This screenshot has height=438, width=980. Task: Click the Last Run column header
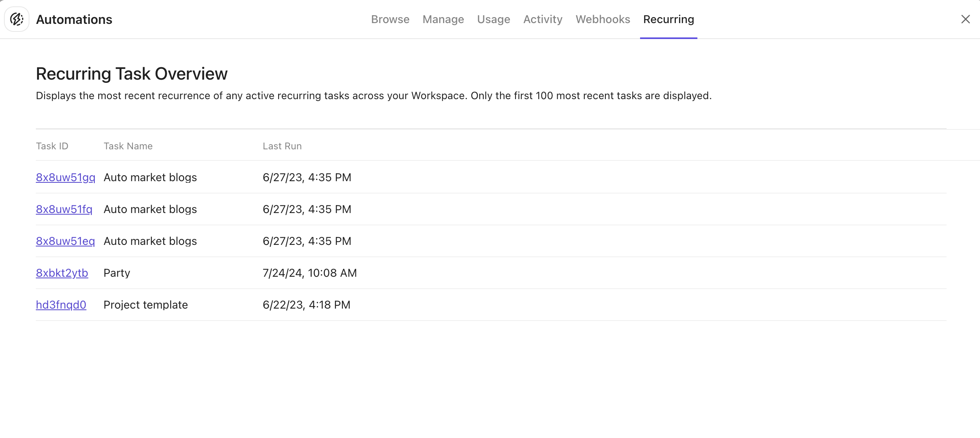coord(282,146)
